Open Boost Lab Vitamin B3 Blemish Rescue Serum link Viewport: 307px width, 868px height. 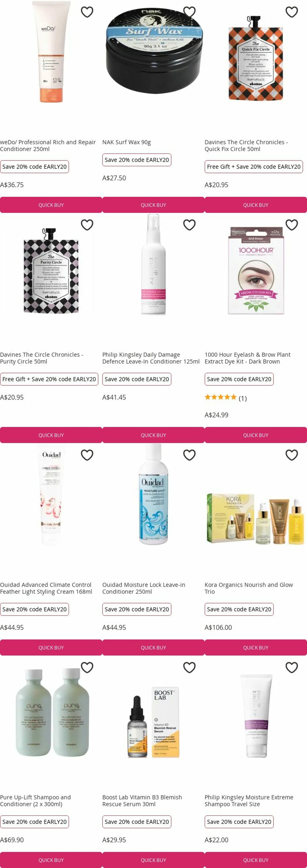pos(142,801)
